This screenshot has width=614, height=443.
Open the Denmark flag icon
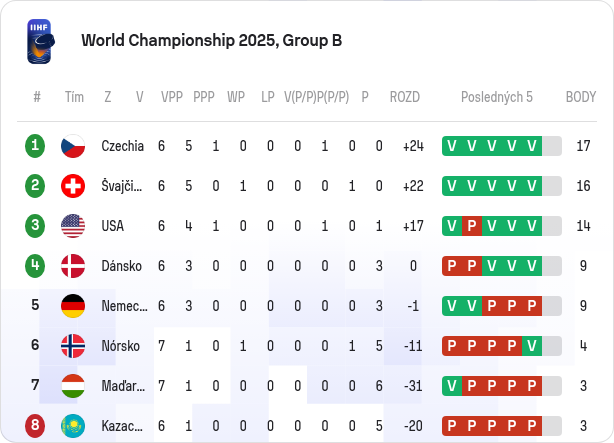coord(73,266)
